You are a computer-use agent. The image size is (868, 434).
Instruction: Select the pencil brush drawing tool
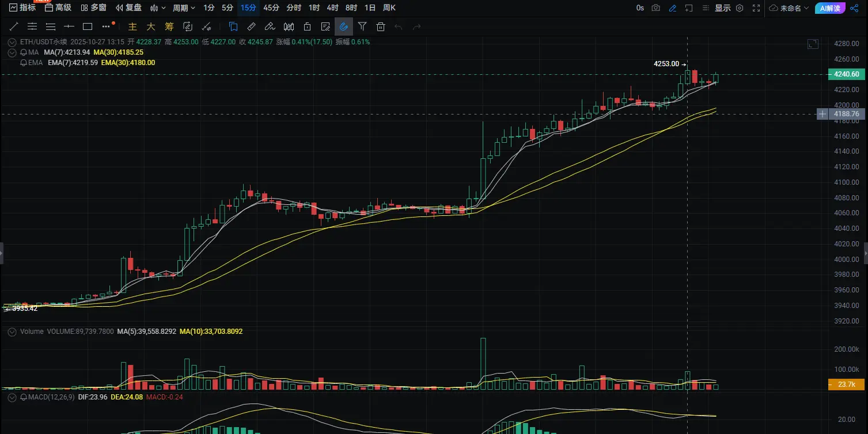(270, 26)
